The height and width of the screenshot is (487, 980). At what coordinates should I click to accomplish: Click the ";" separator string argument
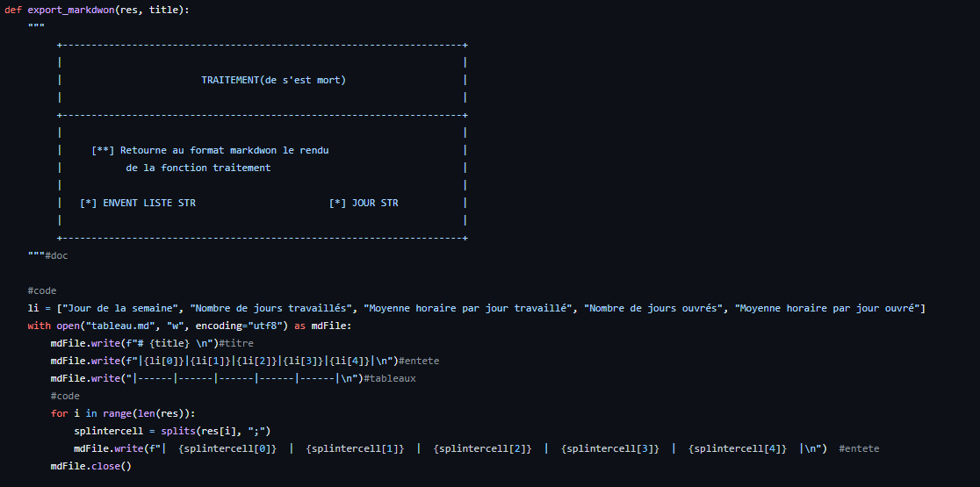click(256, 430)
